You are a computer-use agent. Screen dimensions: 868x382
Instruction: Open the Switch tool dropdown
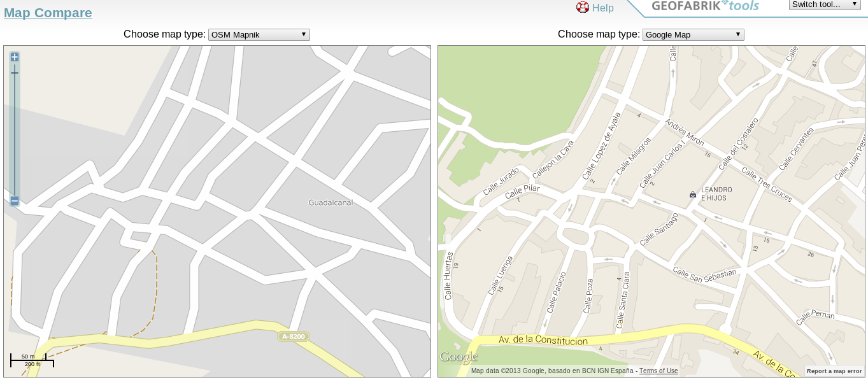pos(825,4)
